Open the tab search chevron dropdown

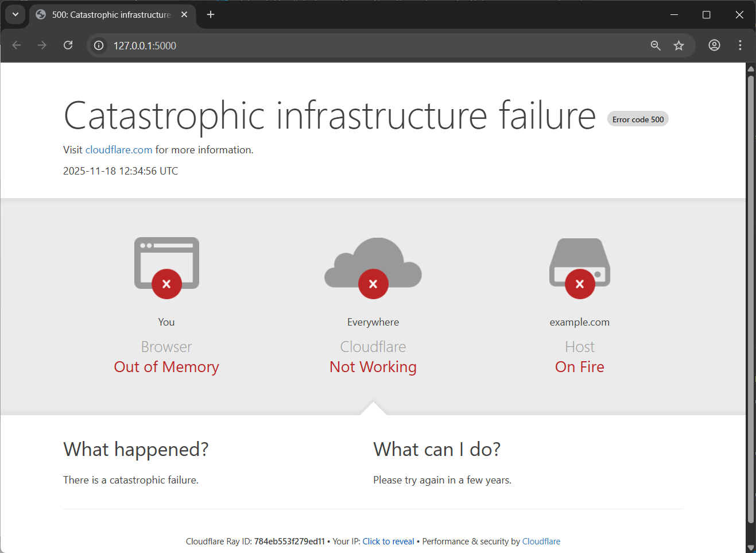click(15, 14)
